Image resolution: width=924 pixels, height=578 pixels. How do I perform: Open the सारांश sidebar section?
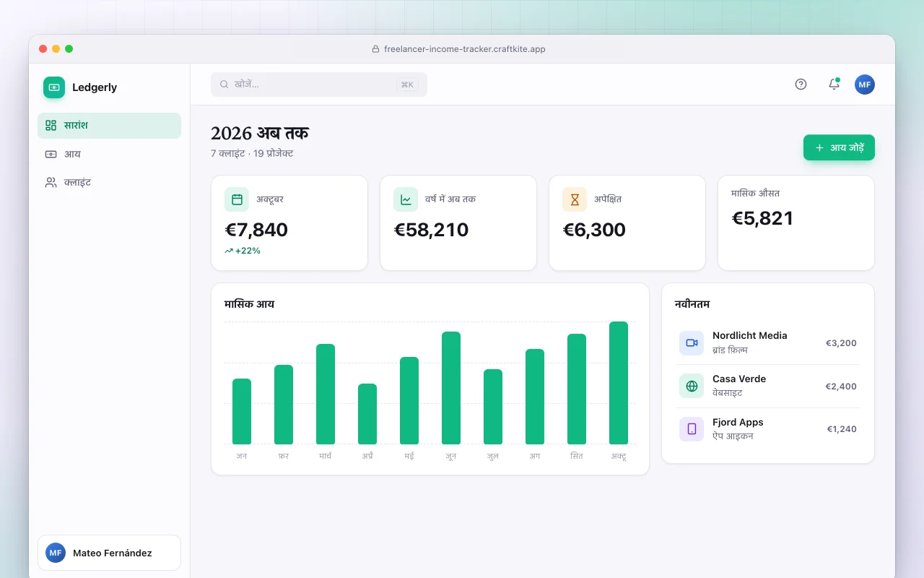point(109,126)
